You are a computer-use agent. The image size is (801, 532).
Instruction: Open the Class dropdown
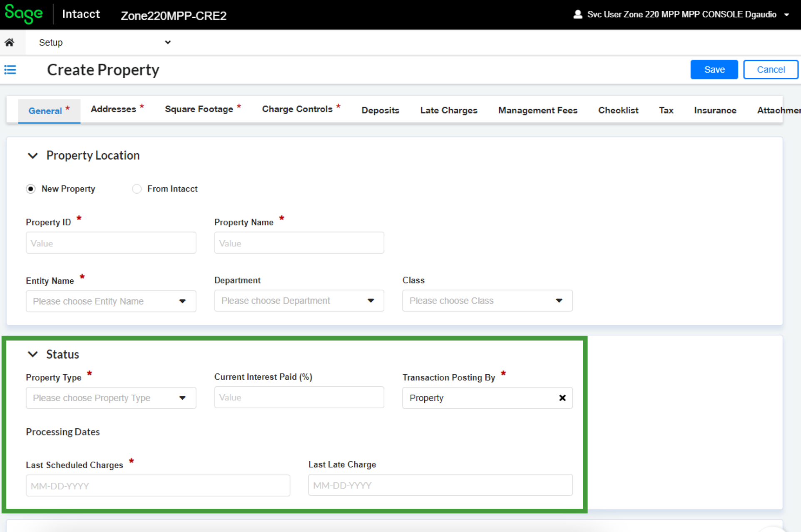487,301
